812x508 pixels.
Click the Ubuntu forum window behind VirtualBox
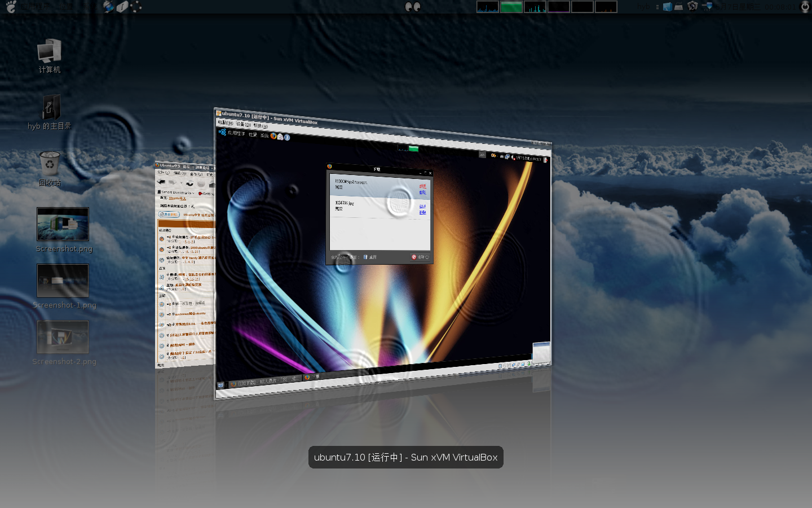pos(185,265)
